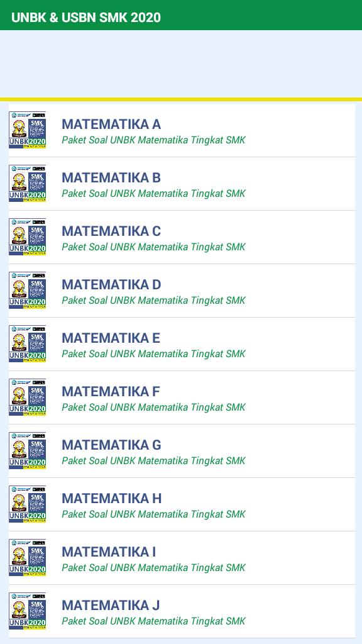Screen dimensions: 362x644
Task: Tap the UNBK 2020 icon beside MATEMATIKA G
Action: pyautogui.click(x=27, y=450)
